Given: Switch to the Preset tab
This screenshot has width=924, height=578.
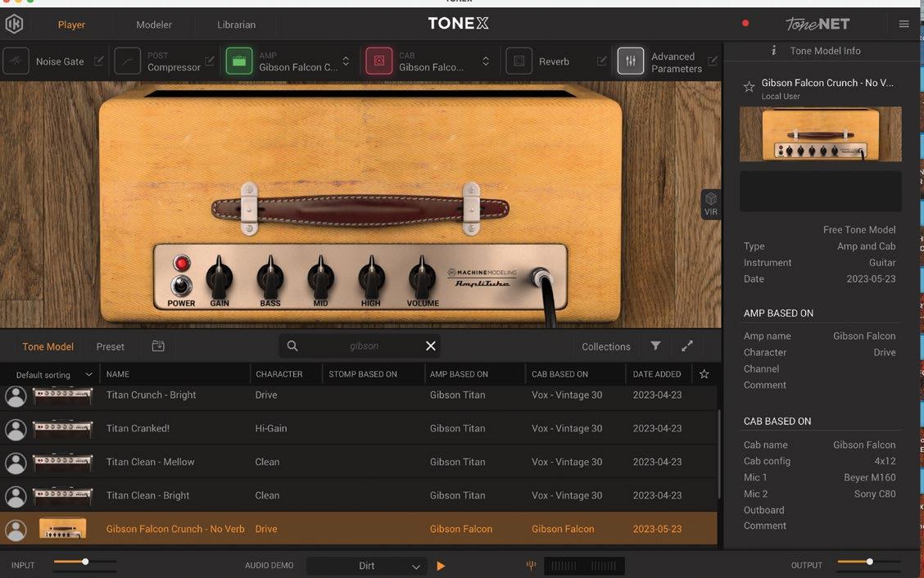Looking at the screenshot, I should (x=111, y=347).
